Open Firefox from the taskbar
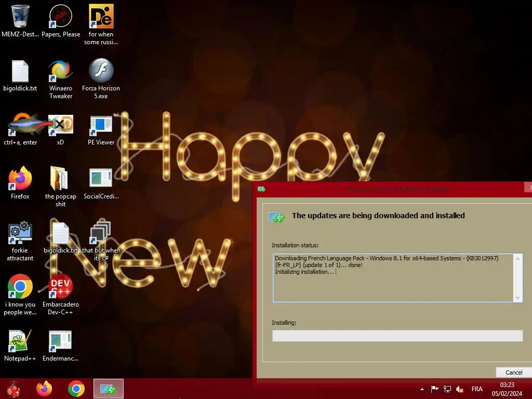Viewport: 532px width, 399px height. pyautogui.click(x=45, y=389)
